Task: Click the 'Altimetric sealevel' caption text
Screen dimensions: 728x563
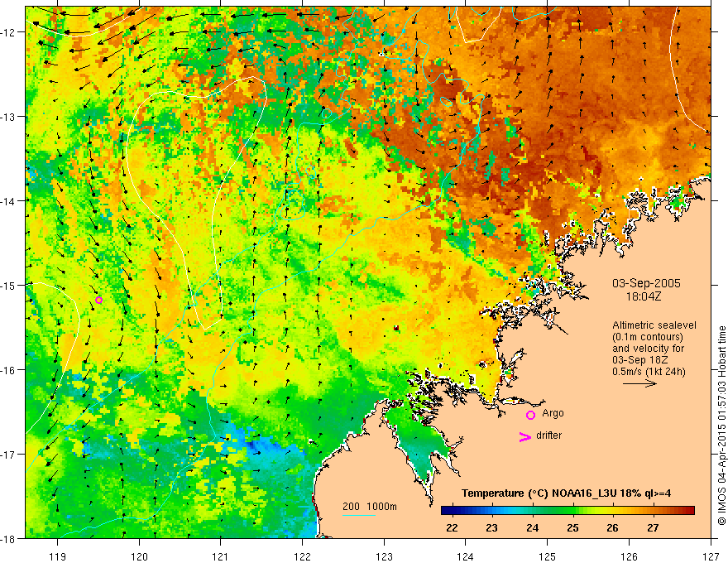Action: 654,325
